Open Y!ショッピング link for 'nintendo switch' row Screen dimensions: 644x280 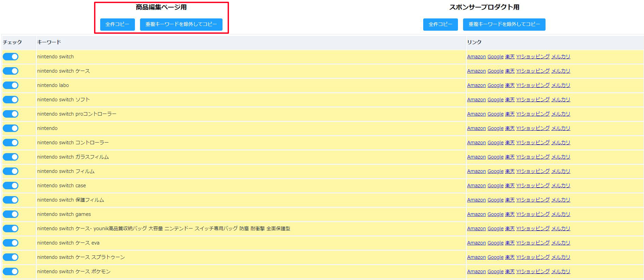(x=533, y=57)
